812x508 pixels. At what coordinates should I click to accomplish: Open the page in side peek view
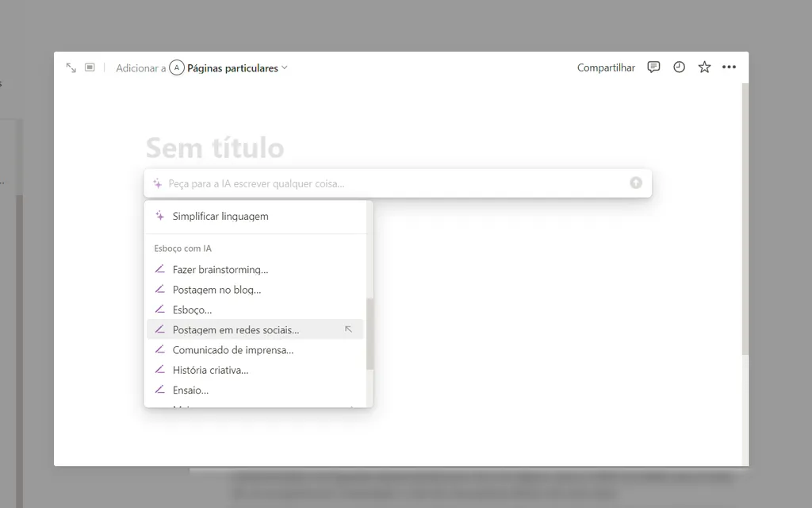[x=90, y=67]
